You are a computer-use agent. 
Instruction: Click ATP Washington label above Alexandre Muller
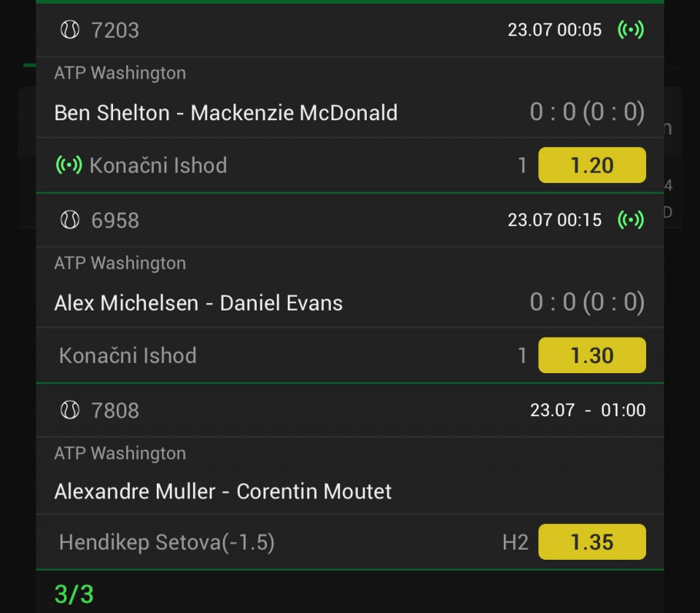click(120, 453)
